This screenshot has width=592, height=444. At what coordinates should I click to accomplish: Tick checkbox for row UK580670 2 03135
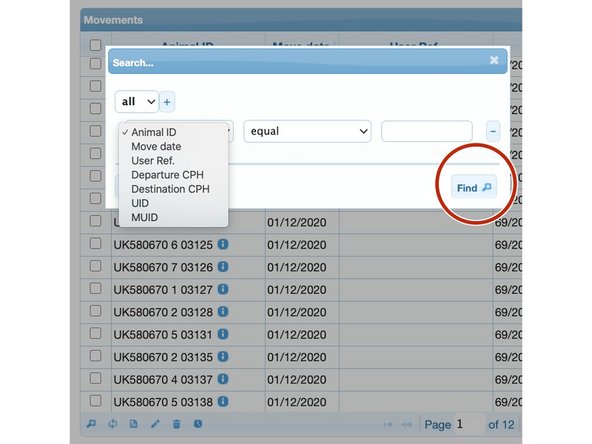click(96, 356)
